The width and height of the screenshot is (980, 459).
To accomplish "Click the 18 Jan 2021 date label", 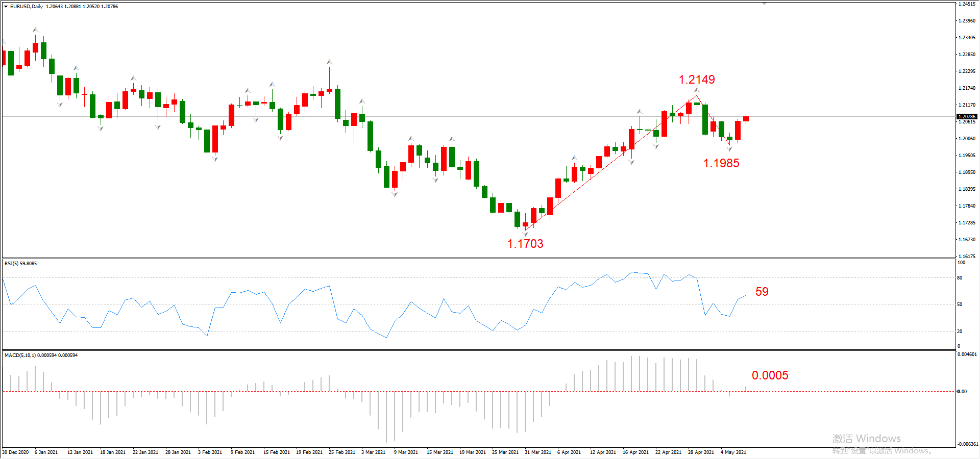I will [x=113, y=452].
